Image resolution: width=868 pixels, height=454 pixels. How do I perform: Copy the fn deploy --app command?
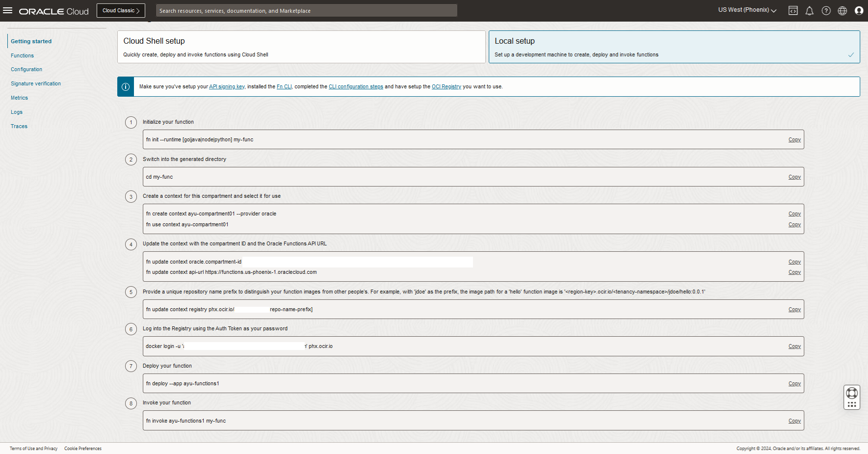794,384
